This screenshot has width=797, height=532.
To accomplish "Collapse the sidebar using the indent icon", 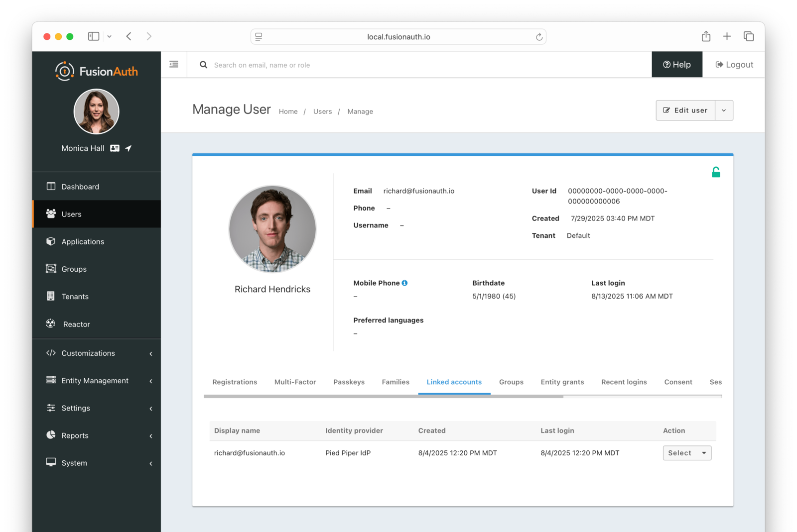I will tap(173, 64).
